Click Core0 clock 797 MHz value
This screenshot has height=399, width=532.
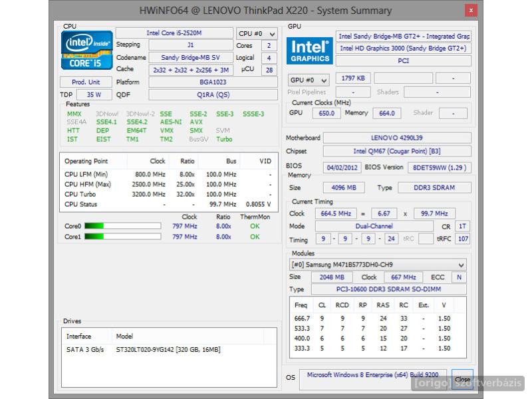[185, 226]
